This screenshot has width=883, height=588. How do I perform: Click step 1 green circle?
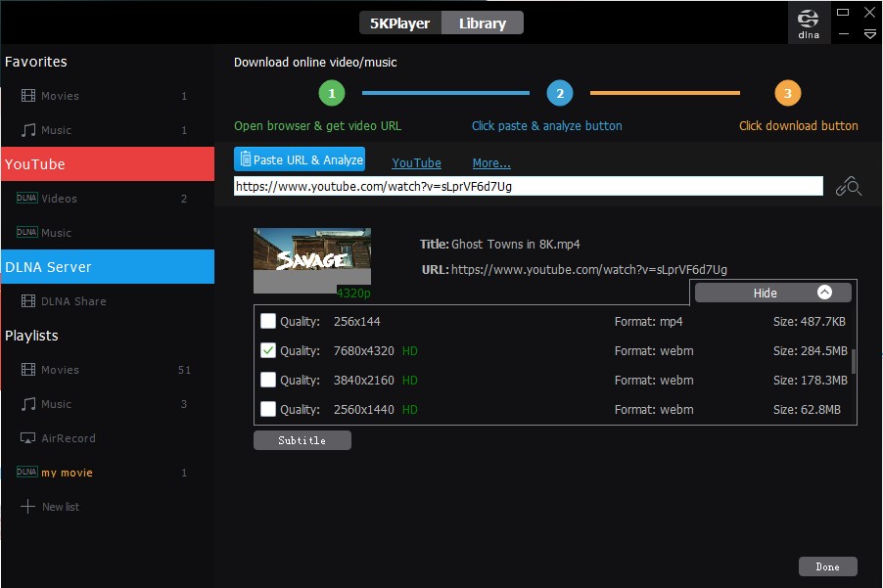[x=332, y=93]
